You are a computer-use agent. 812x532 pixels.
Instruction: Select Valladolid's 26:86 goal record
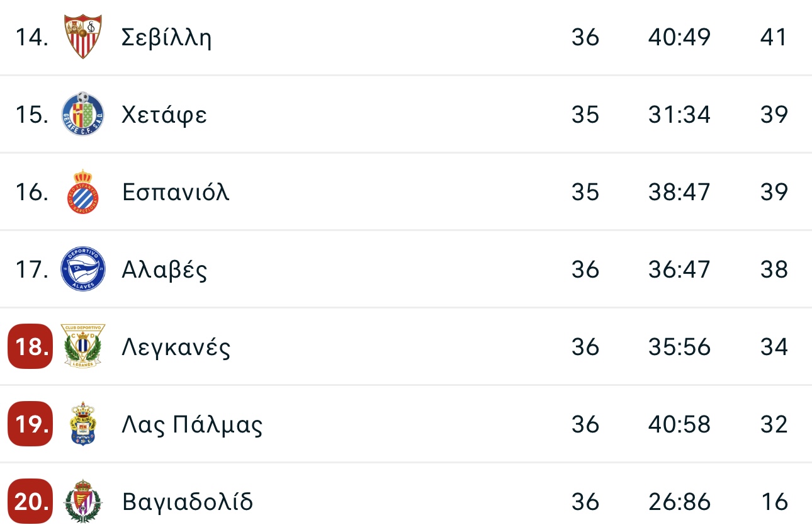(x=679, y=502)
